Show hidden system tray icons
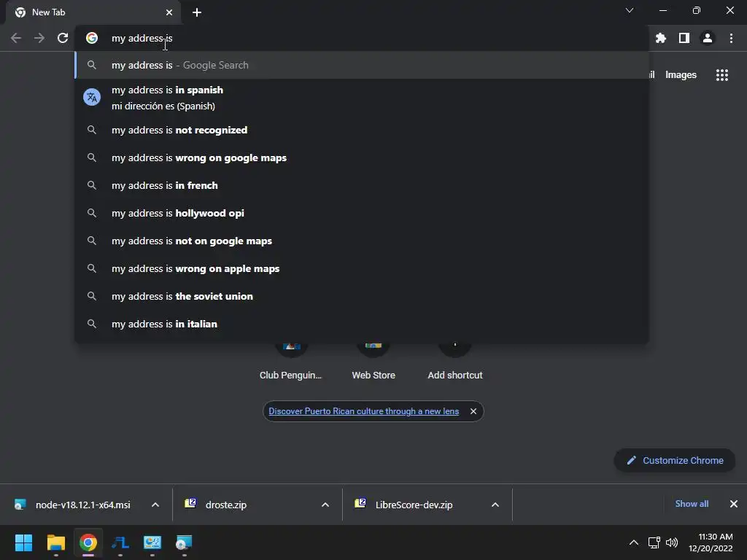Screen dimensions: 747x560 (x=634, y=542)
